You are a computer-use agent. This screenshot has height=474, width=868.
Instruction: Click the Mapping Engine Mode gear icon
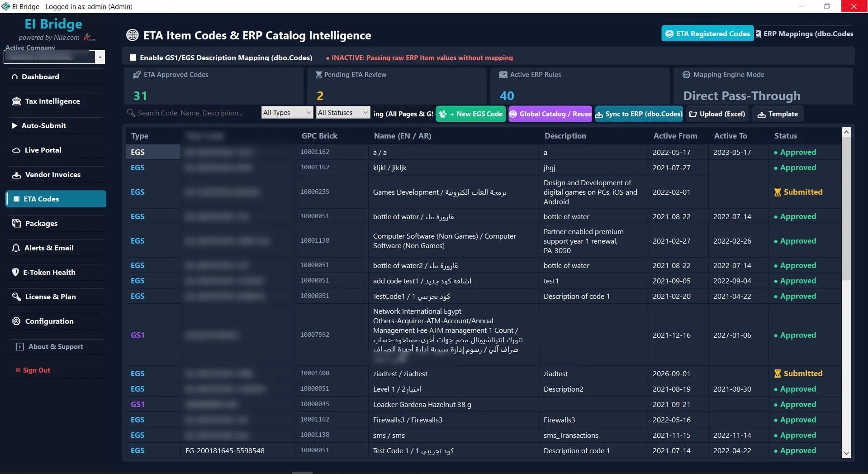[x=686, y=75]
